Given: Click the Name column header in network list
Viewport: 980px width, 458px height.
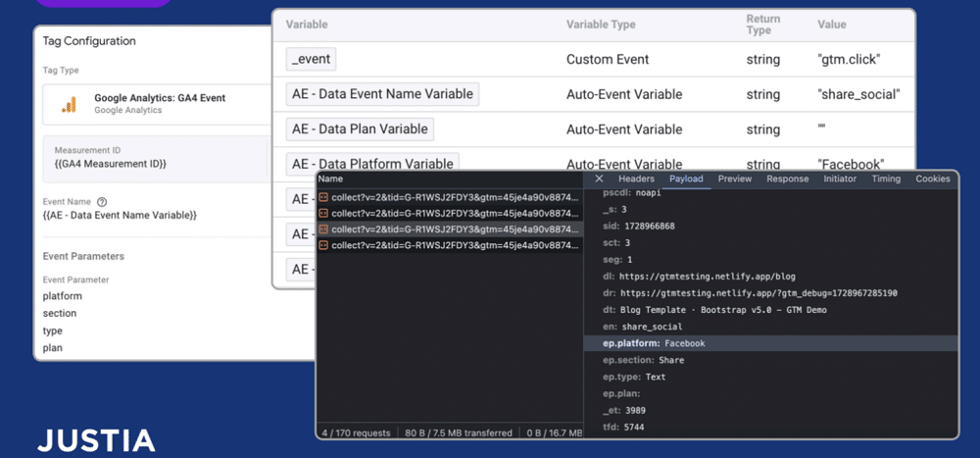Looking at the screenshot, I should 330,178.
